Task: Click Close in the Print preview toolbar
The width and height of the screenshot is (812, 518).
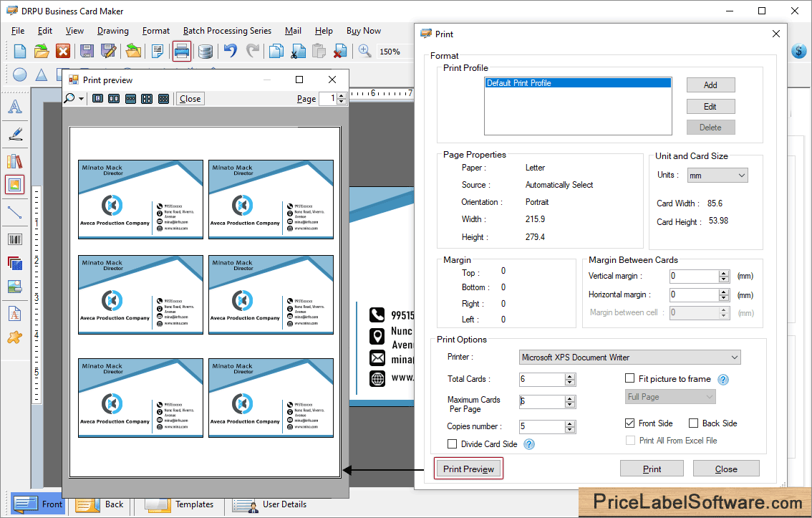Action: click(190, 98)
